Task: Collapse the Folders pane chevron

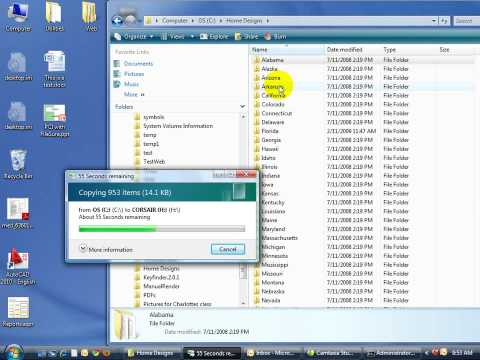Action: pos(242,107)
